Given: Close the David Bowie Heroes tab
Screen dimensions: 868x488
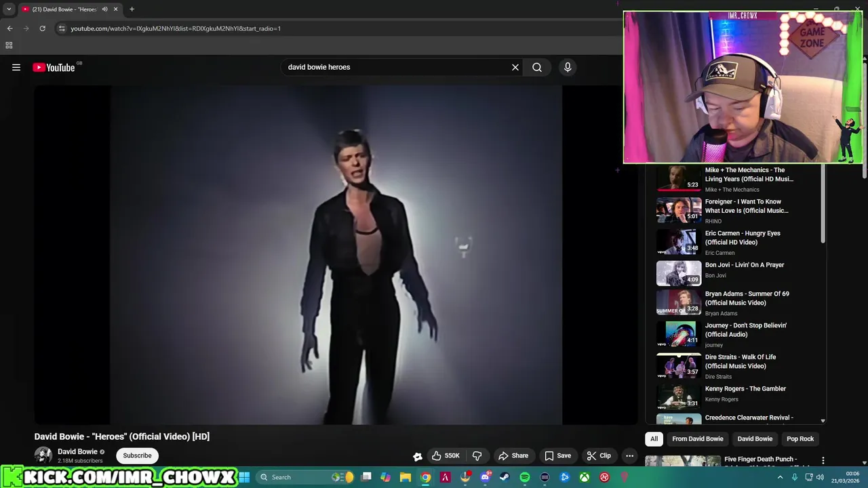Looking at the screenshot, I should [x=115, y=9].
